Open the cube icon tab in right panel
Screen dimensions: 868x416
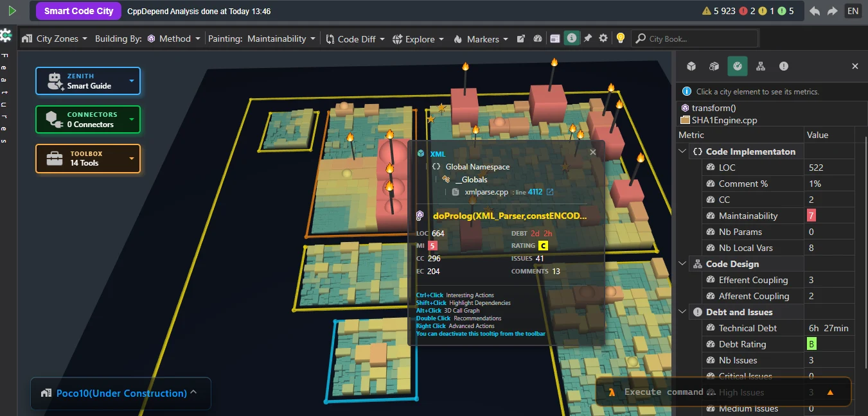[691, 66]
